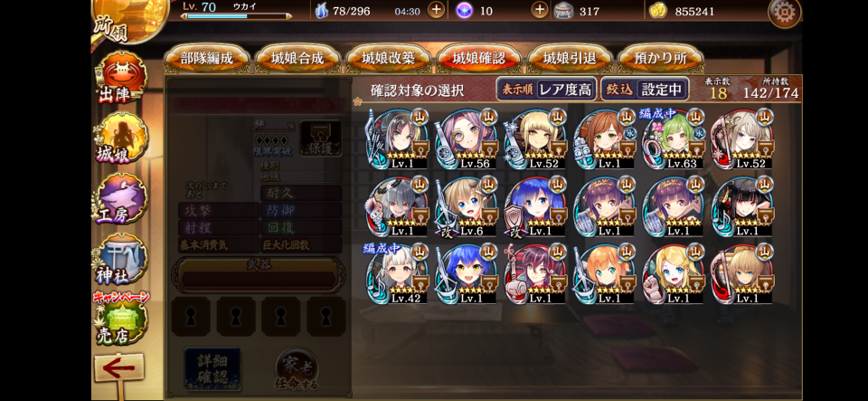Click the 家老 任命する button
868x401 pixels.
pos(297,370)
